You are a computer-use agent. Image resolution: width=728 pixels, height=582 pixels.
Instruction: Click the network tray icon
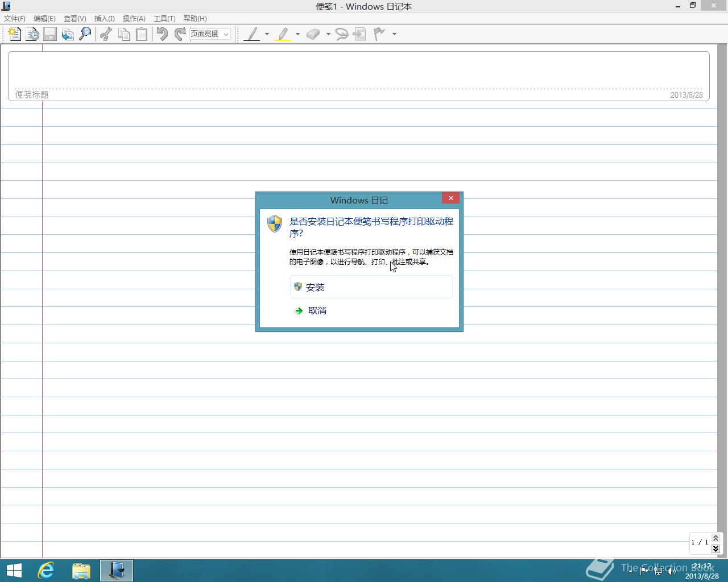(658, 571)
